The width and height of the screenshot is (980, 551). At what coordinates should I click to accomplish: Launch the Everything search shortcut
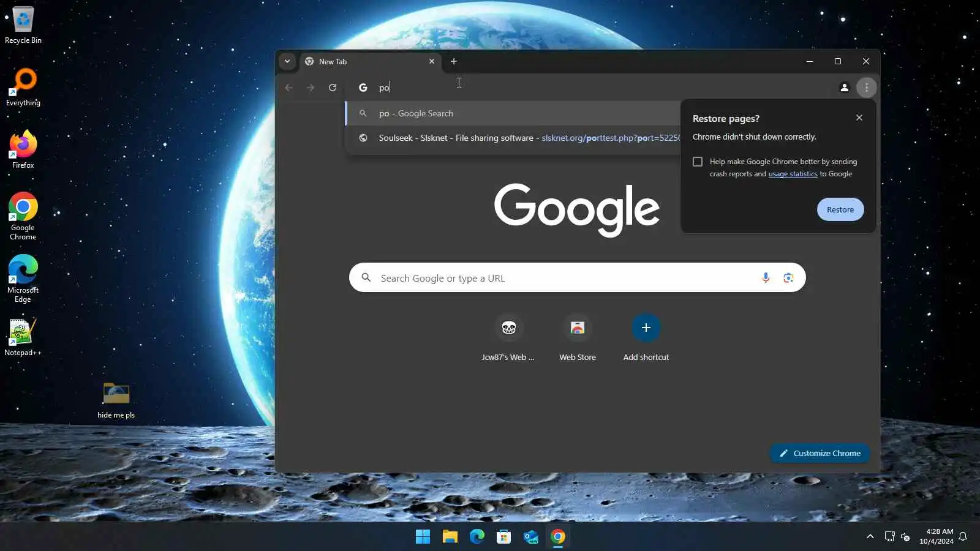[x=23, y=88]
